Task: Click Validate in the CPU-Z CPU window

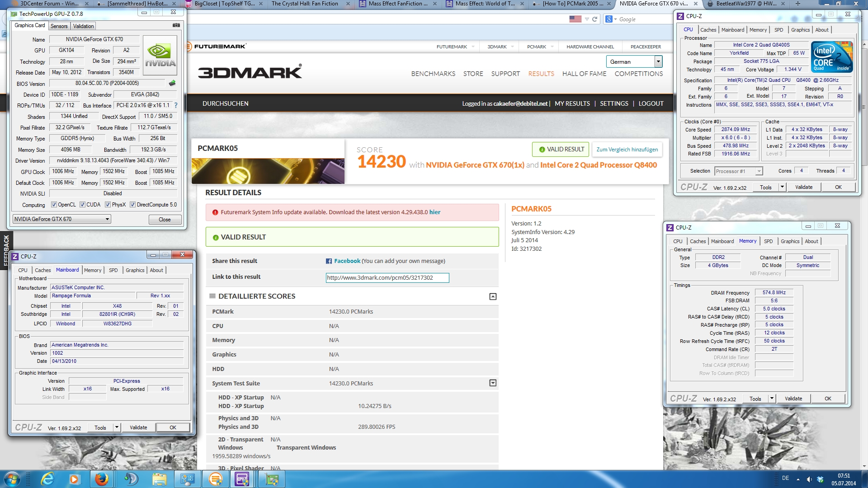Action: (x=804, y=187)
